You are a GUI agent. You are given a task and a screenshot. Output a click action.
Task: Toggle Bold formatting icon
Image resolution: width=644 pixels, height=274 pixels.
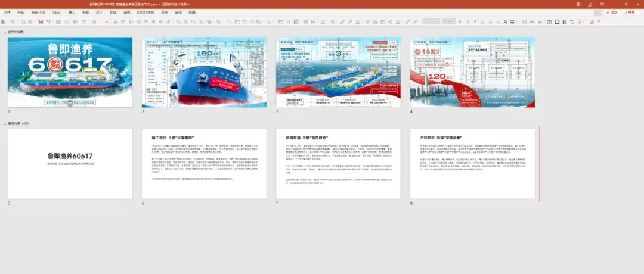pos(475,21)
